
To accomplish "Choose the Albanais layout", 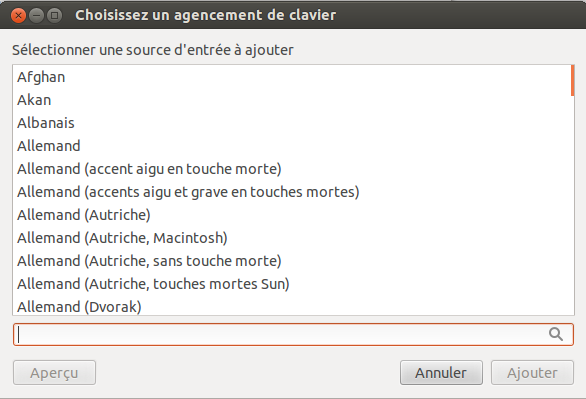I will (x=292, y=123).
